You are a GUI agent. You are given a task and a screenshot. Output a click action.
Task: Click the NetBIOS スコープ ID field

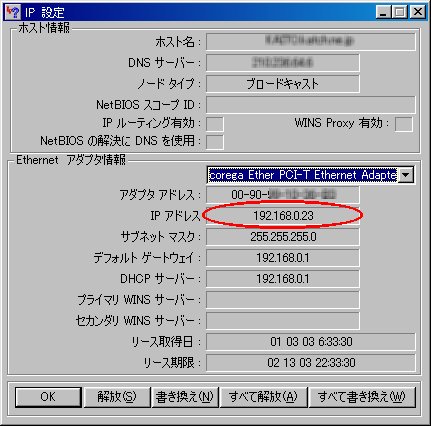click(x=311, y=105)
